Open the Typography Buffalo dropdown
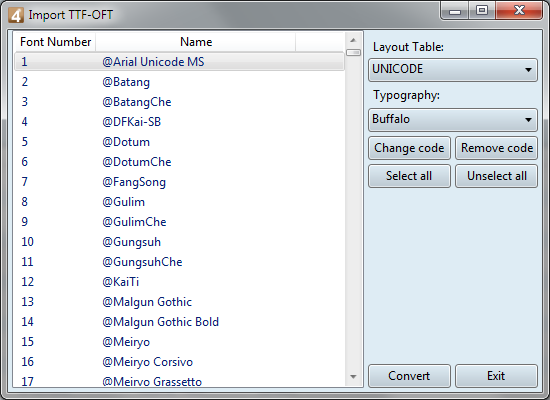This screenshot has width=550, height=400. point(452,119)
